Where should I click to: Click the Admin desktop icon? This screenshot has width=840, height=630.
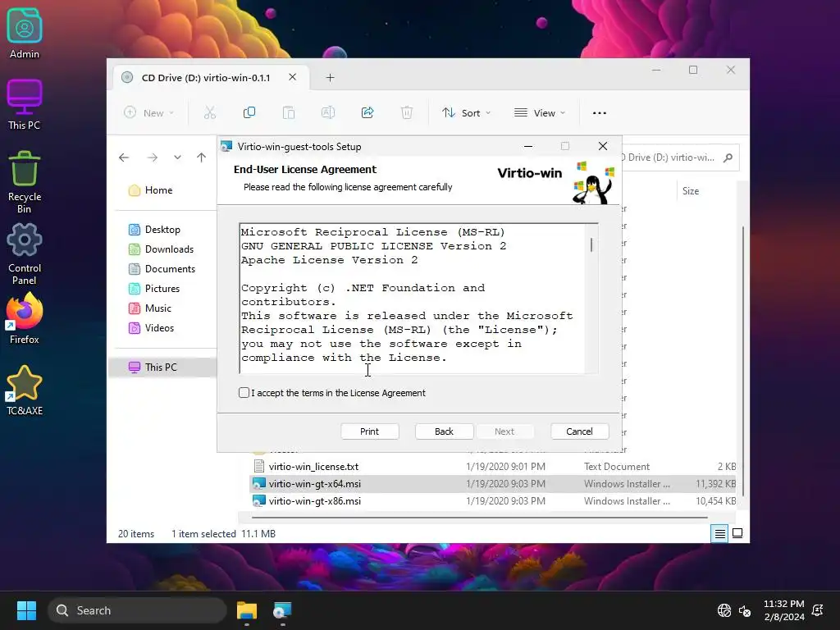point(24,33)
